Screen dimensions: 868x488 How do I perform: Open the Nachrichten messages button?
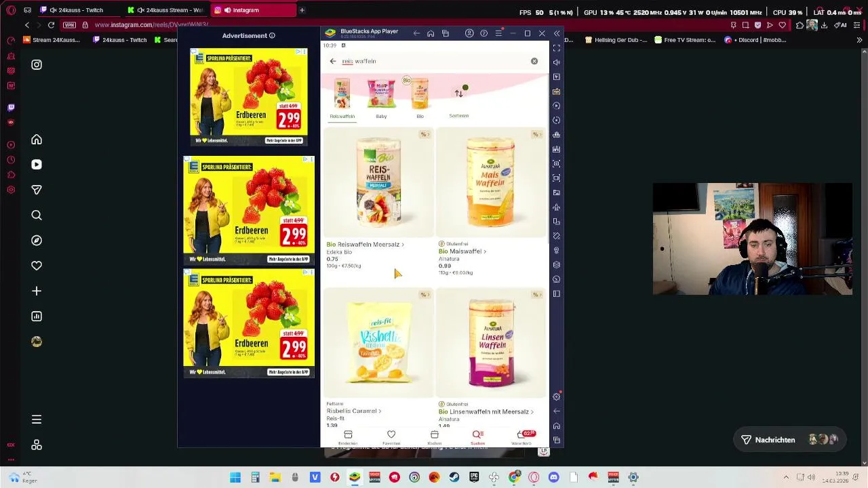point(789,440)
